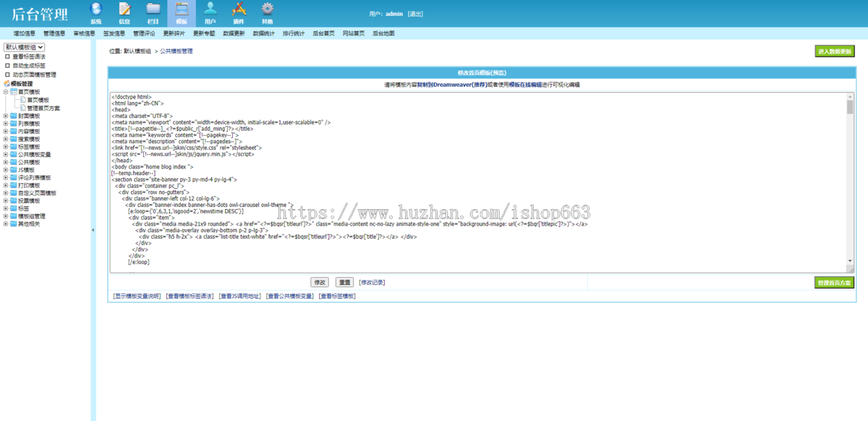The width and height of the screenshot is (868, 421).
Task: Open 数据更新 in the submenu bar
Action: (x=234, y=33)
